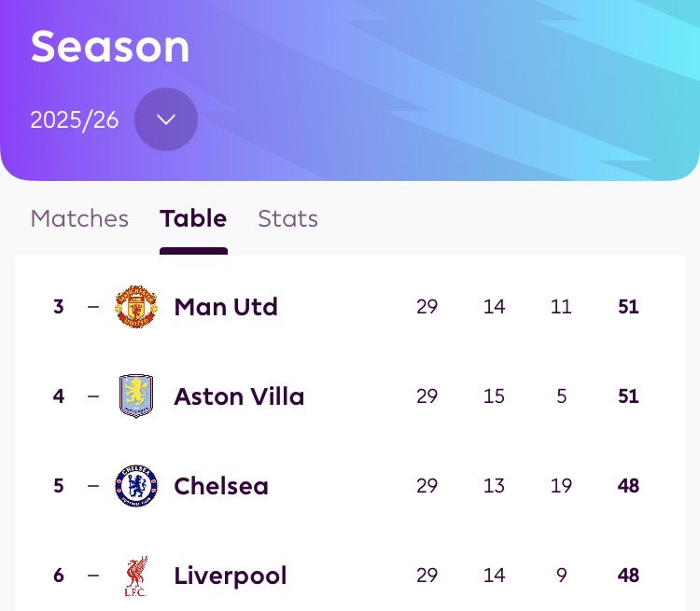Open the Chelsea team link
The image size is (700, 611).
tap(221, 486)
